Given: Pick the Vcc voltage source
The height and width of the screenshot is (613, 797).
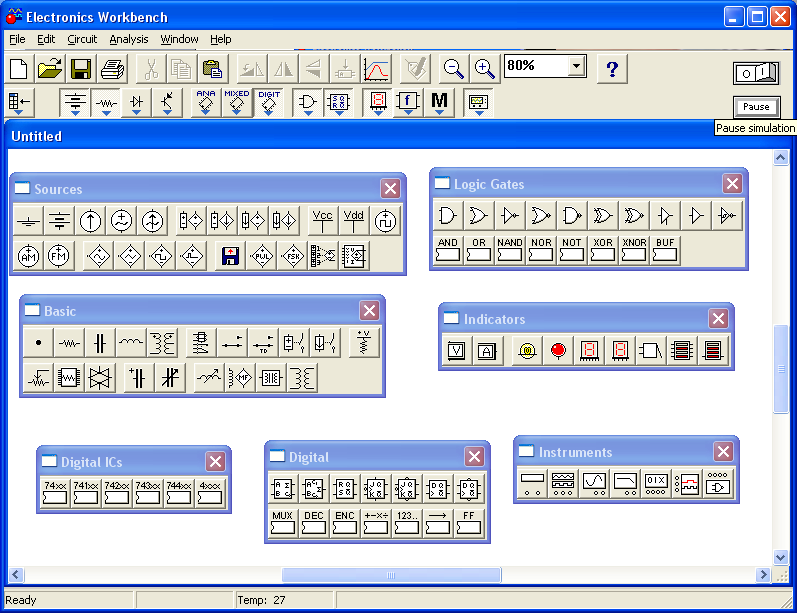Looking at the screenshot, I should point(322,221).
